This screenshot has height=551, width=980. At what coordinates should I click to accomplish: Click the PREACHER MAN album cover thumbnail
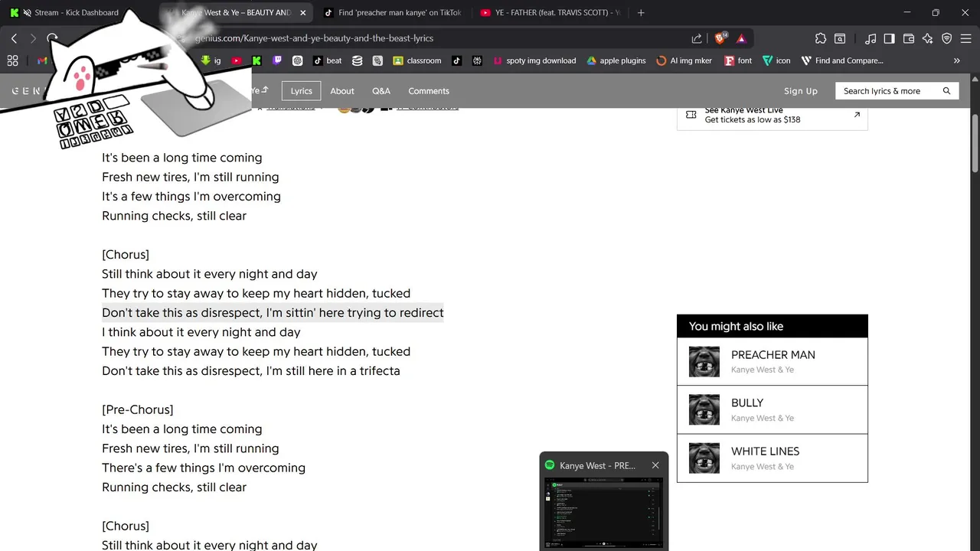pos(704,361)
